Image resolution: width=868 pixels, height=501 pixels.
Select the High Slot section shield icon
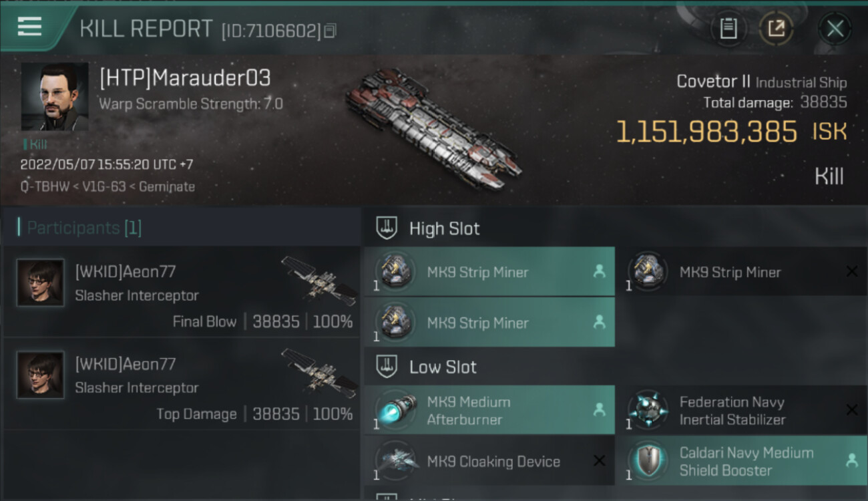[387, 228]
